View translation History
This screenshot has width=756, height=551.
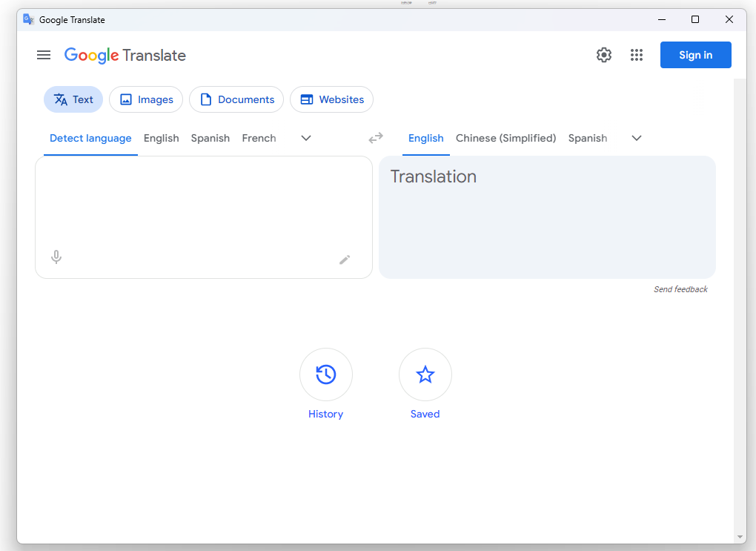click(325, 375)
